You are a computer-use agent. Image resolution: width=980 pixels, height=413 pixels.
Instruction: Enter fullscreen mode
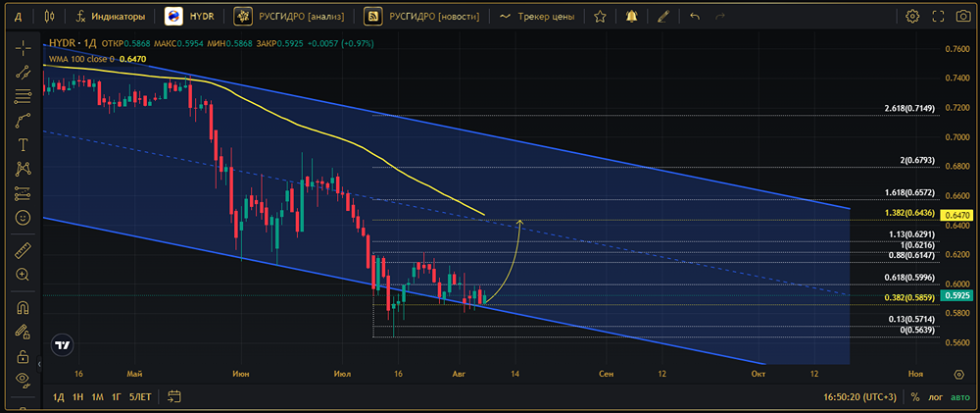point(938,17)
